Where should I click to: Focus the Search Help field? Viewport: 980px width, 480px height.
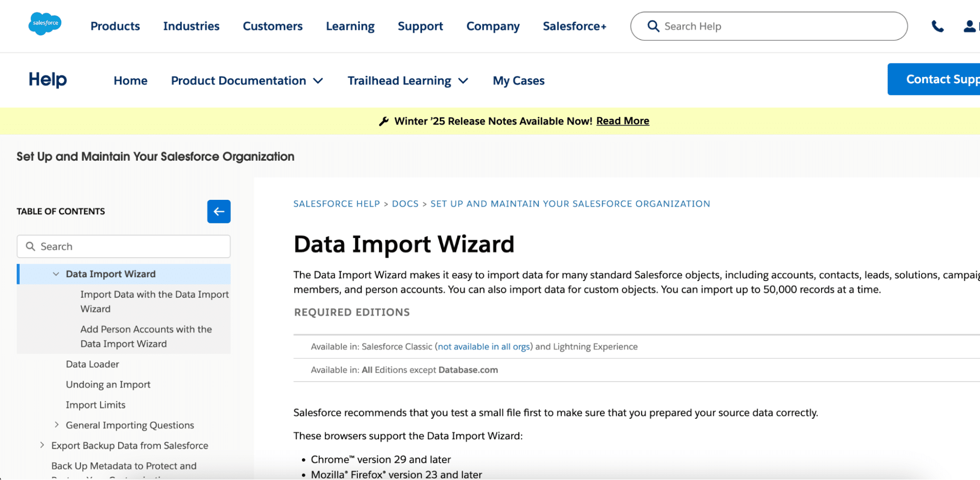(x=769, y=26)
